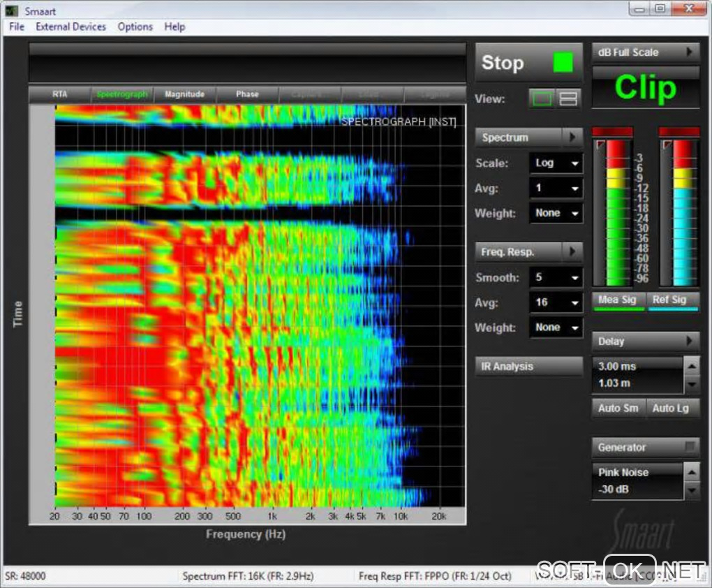Increase delay time with up arrow
Viewport: 712px width, 588px height.
pos(692,366)
